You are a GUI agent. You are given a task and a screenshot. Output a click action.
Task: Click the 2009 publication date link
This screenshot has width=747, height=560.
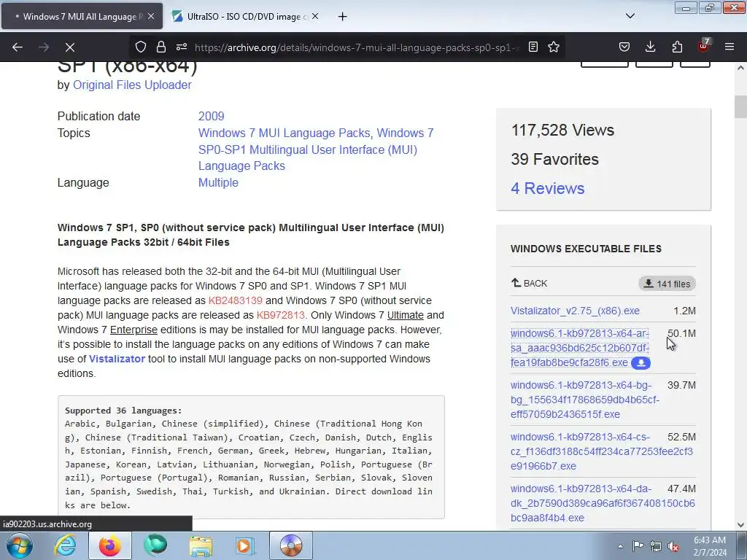click(211, 116)
